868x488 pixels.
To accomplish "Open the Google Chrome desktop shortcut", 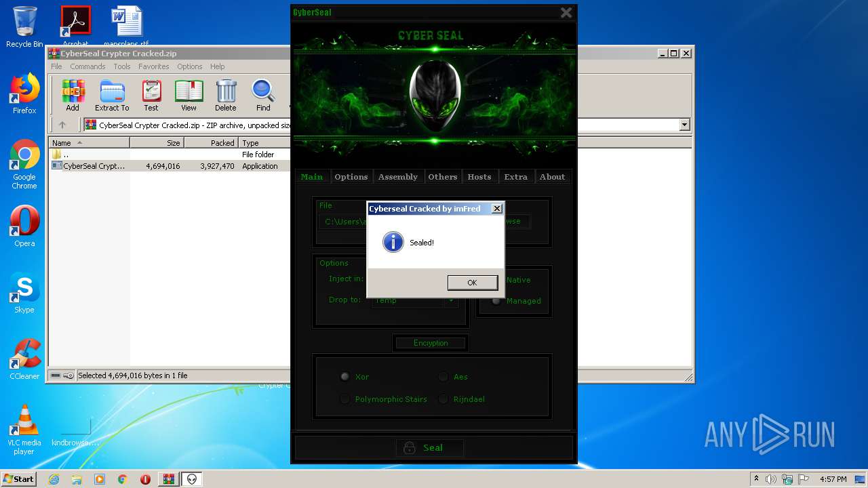I will click(24, 165).
